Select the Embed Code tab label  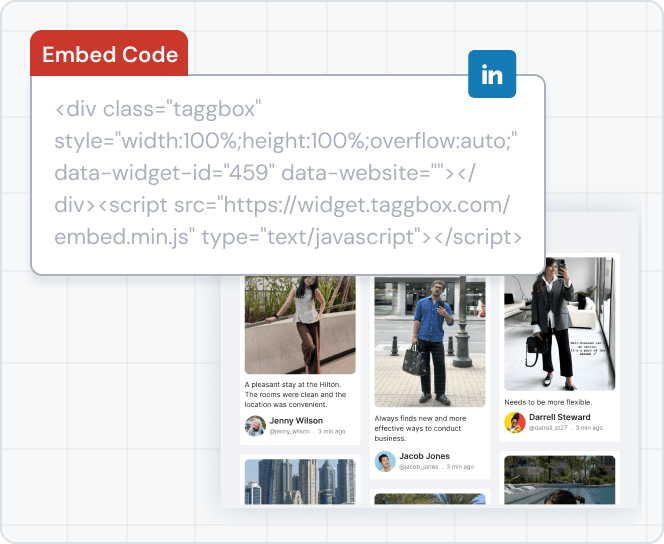(x=110, y=55)
